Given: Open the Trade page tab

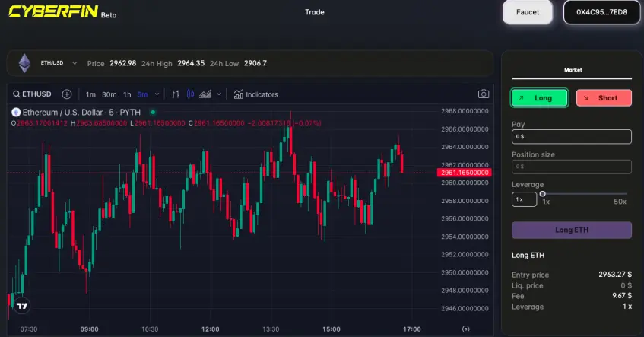Looking at the screenshot, I should coord(315,12).
